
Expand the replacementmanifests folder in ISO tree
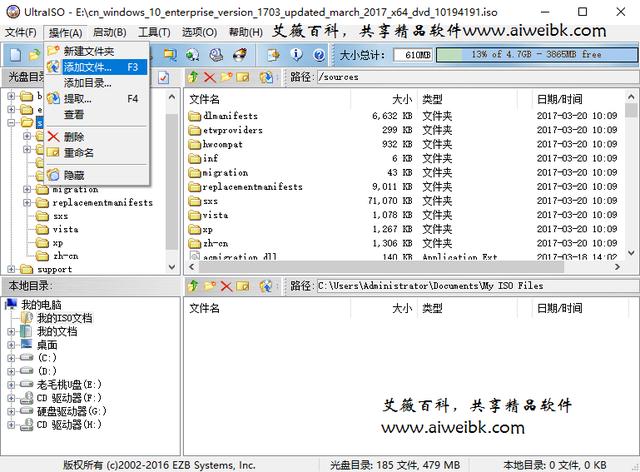coord(27,203)
